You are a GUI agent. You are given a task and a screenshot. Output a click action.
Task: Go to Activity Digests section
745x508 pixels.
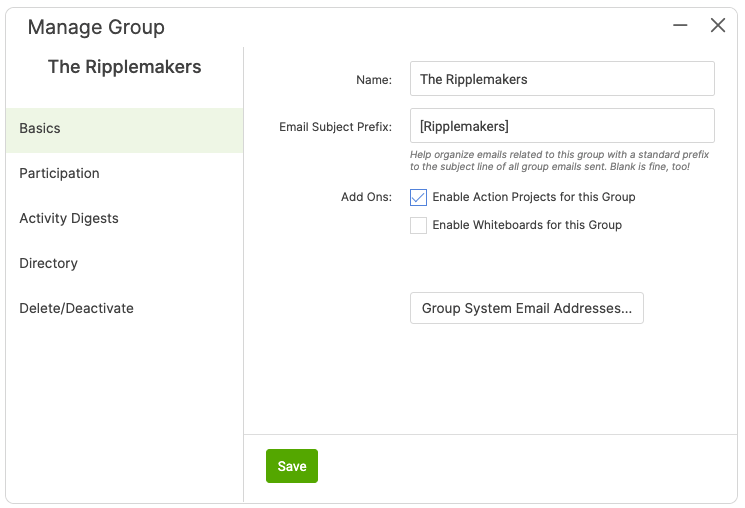[124, 219]
